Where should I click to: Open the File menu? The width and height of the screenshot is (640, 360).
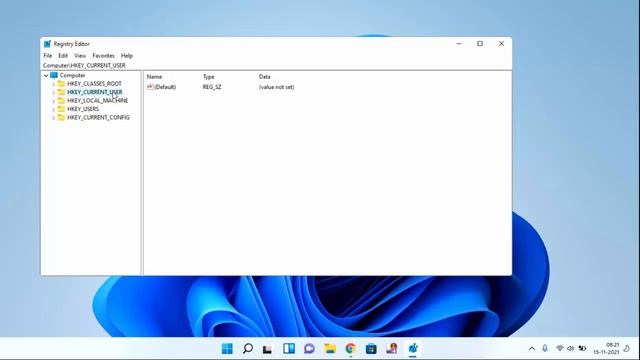click(47, 56)
